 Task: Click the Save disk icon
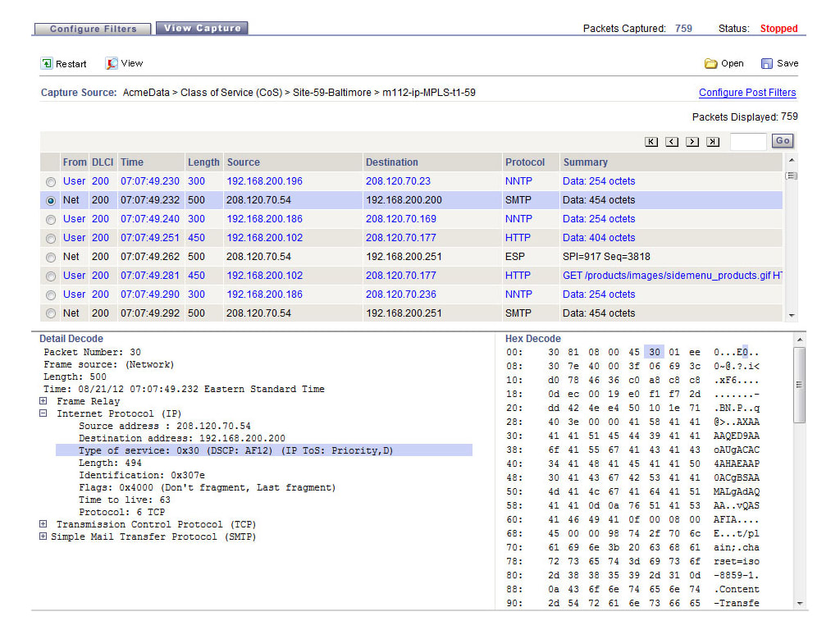[767, 64]
